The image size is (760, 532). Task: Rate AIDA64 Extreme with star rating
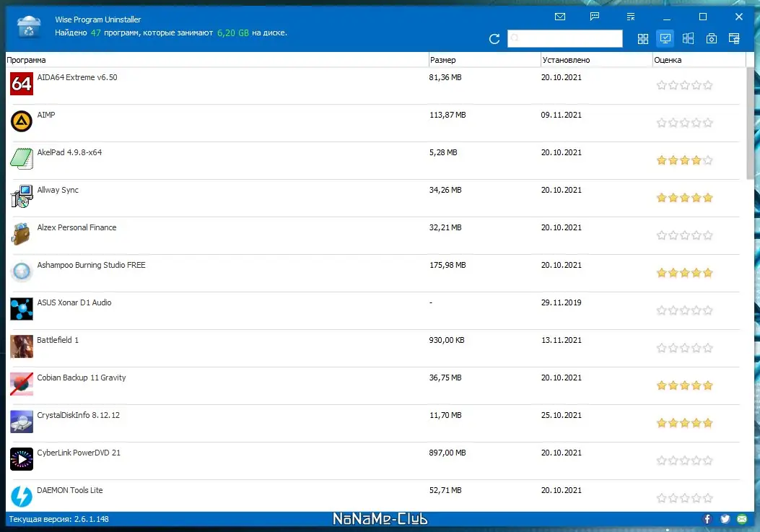[x=684, y=85]
